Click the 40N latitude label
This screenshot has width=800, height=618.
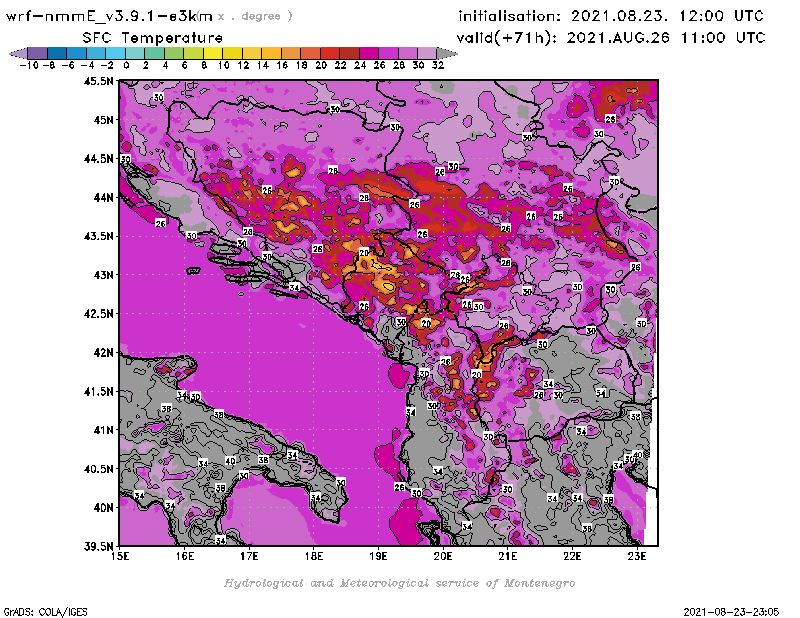coord(103,507)
